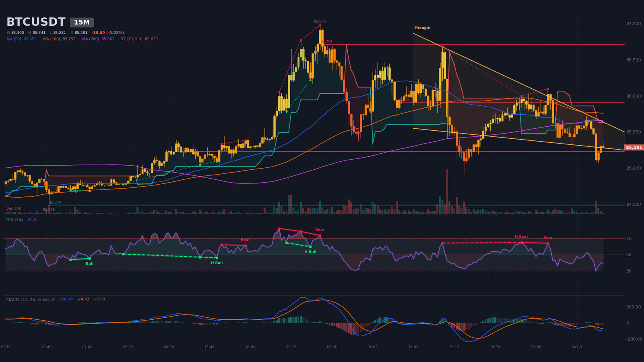Click the red 85,281 current price tag
This screenshot has width=644, height=362.
pyautogui.click(x=634, y=148)
